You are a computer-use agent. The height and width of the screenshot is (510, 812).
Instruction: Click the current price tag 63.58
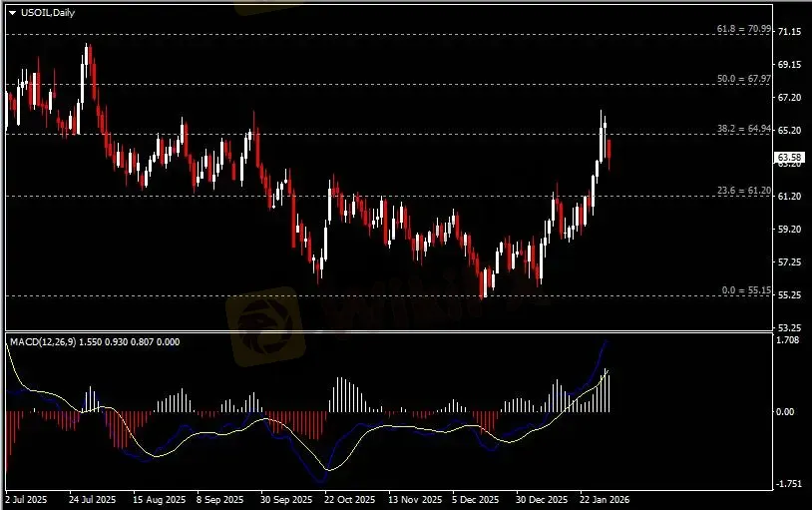790,157
